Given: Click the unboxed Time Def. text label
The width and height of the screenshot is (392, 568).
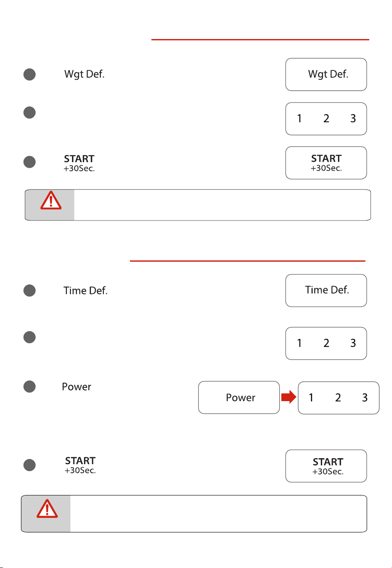Looking at the screenshot, I should [x=85, y=290].
